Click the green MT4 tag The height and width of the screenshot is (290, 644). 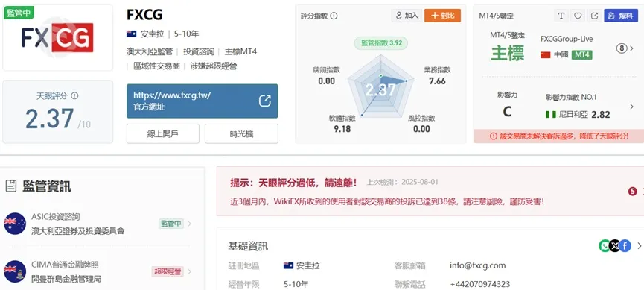tap(582, 54)
